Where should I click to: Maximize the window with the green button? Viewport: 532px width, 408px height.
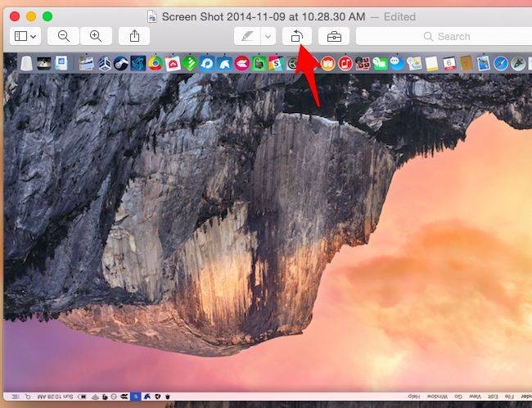tap(47, 16)
